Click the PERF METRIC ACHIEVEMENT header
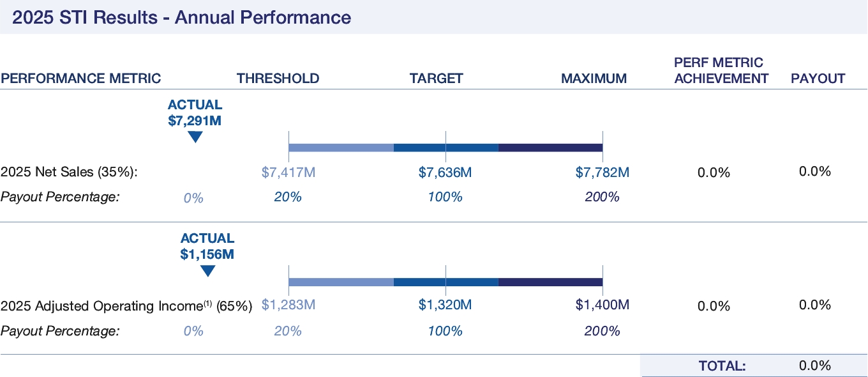Viewport: 868px width, 377px height. [x=721, y=70]
